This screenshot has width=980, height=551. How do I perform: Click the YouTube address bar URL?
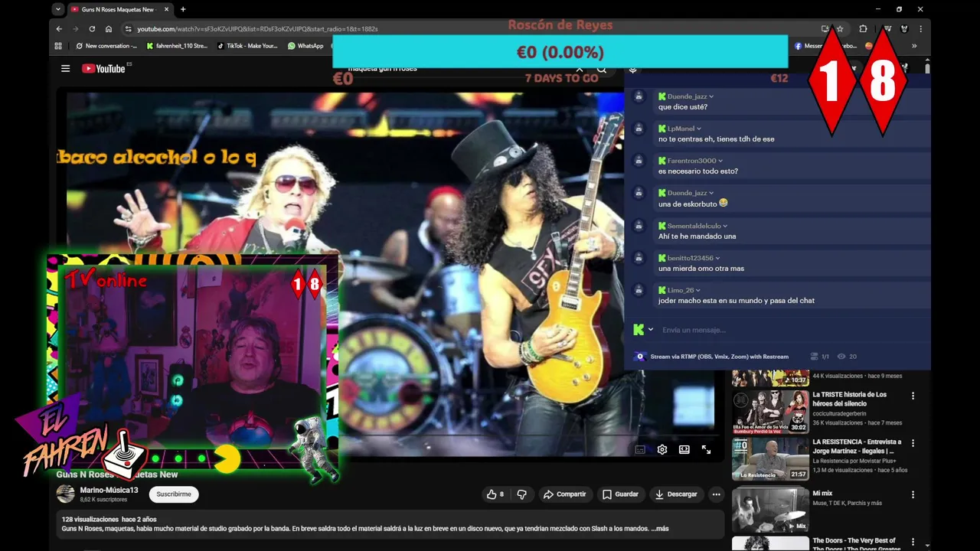(x=257, y=29)
